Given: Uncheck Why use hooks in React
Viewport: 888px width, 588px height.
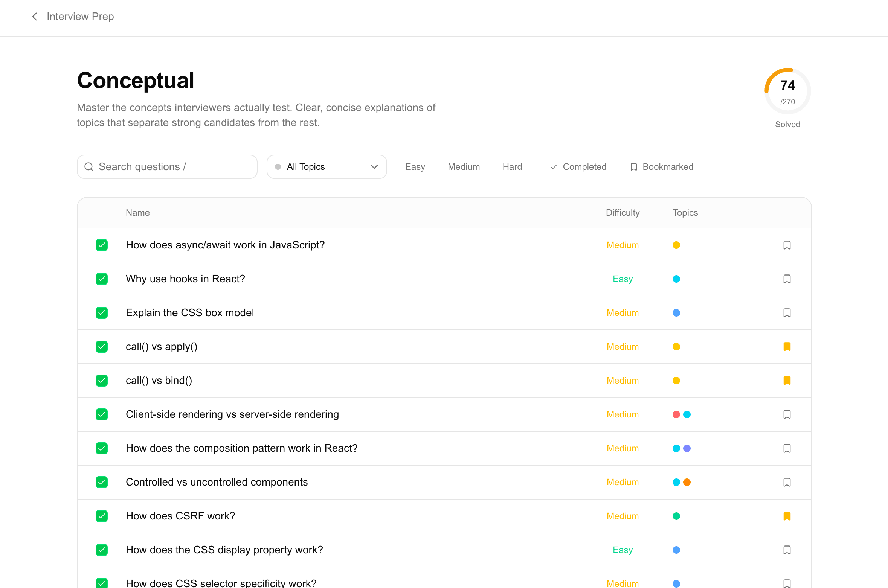Looking at the screenshot, I should pyautogui.click(x=102, y=279).
